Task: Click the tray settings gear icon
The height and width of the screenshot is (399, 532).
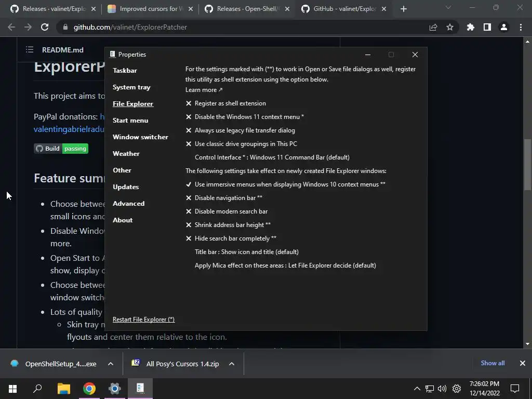Action: coord(457,389)
